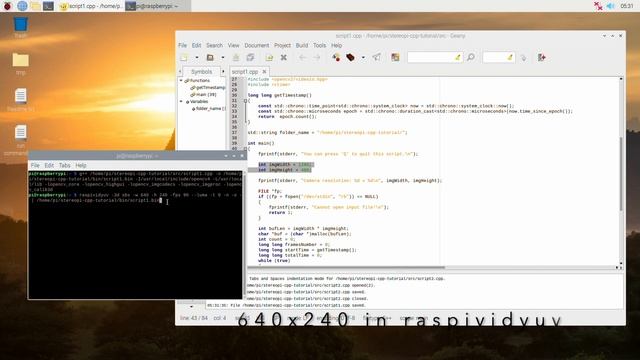The height and width of the screenshot is (360, 640).
Task: Open the Raspberry Pi main menu
Action: click(7, 6)
